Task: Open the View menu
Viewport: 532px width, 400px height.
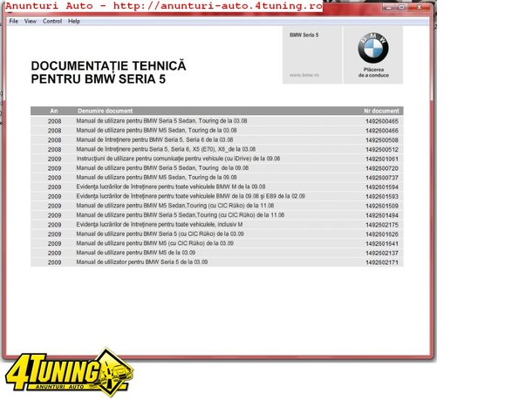Action: click(x=31, y=21)
